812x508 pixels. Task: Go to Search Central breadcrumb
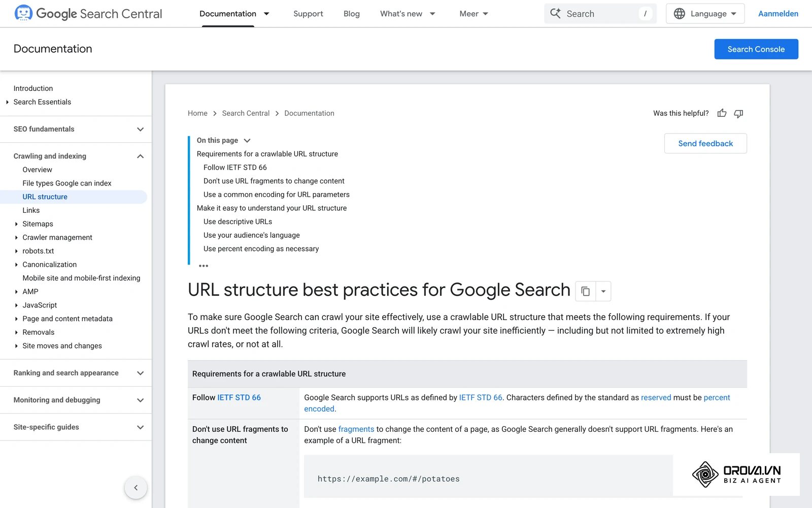246,113
